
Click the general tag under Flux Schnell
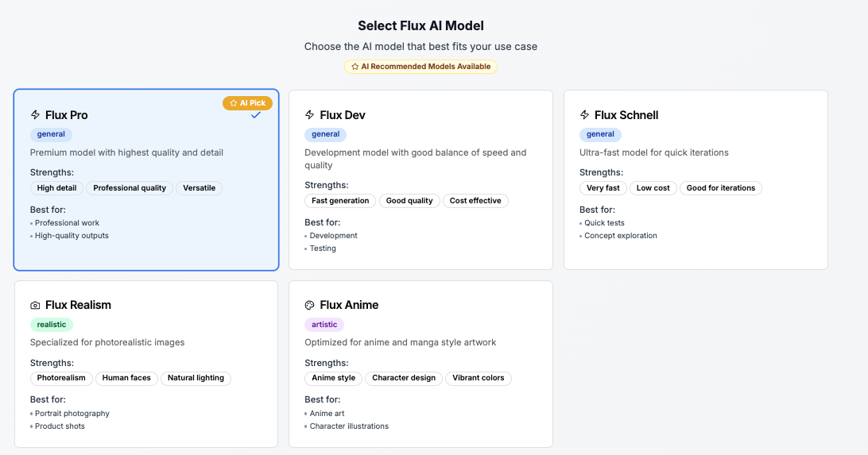tap(601, 134)
